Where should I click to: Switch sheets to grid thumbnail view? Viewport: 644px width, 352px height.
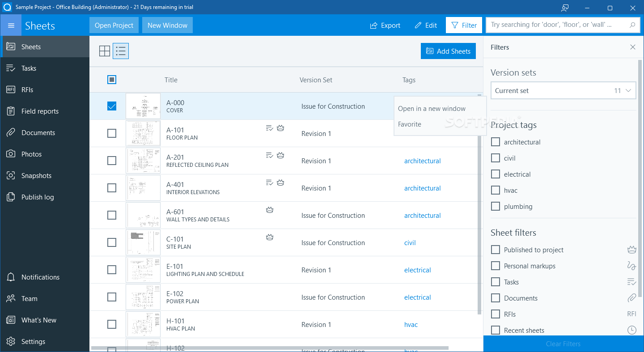point(104,51)
